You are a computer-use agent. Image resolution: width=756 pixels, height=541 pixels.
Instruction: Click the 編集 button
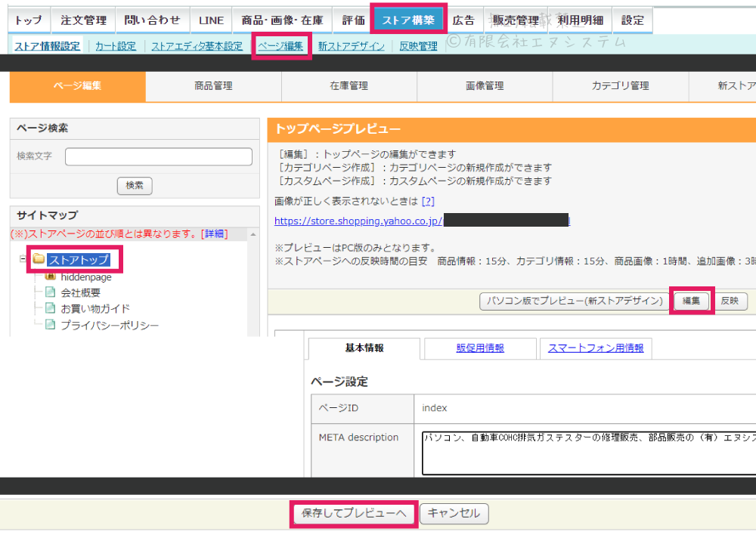(692, 301)
